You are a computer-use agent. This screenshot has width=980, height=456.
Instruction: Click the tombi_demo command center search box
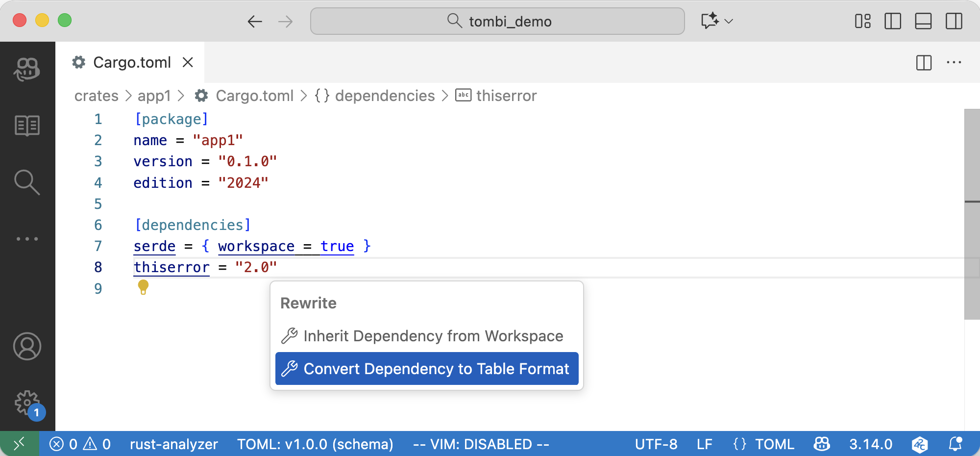pos(497,21)
